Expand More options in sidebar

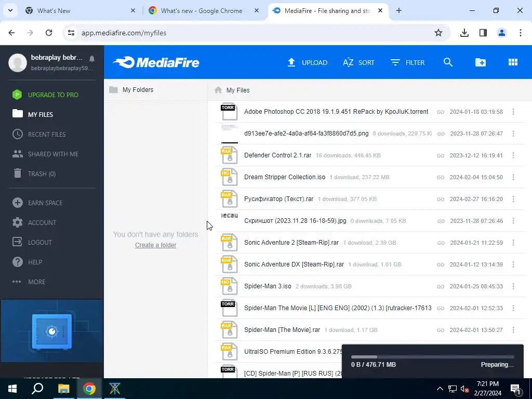[29, 282]
